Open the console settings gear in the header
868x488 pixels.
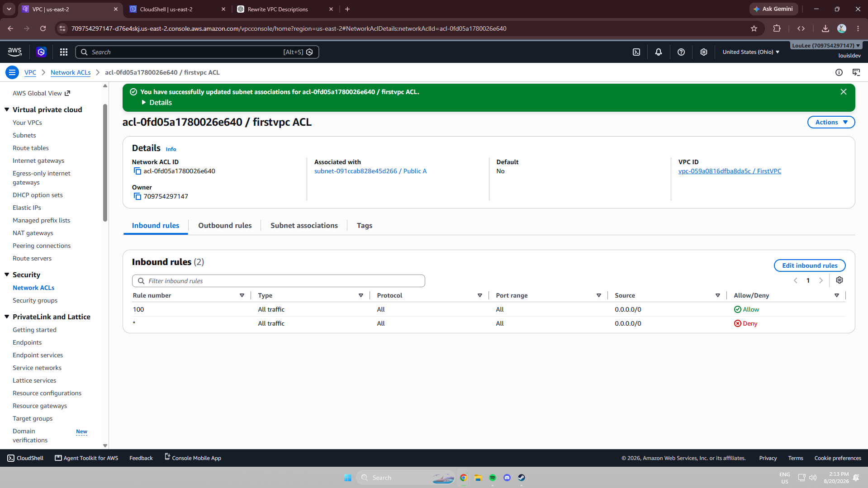tap(704, 52)
